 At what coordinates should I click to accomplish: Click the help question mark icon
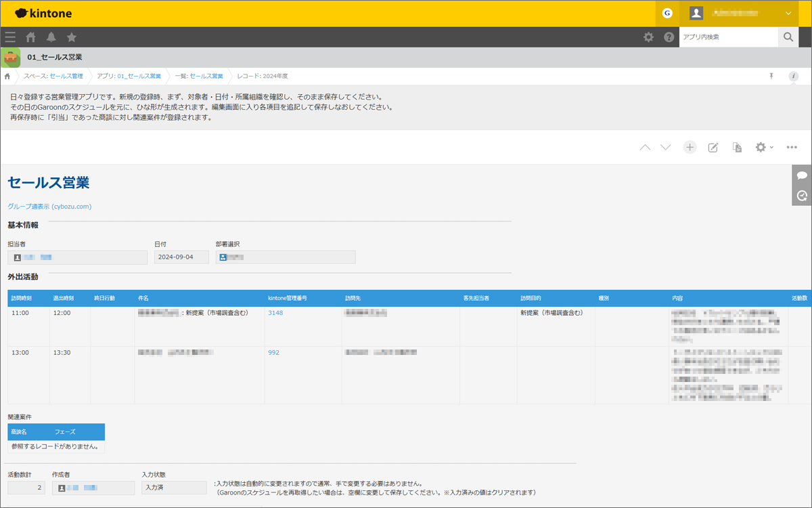coord(669,37)
